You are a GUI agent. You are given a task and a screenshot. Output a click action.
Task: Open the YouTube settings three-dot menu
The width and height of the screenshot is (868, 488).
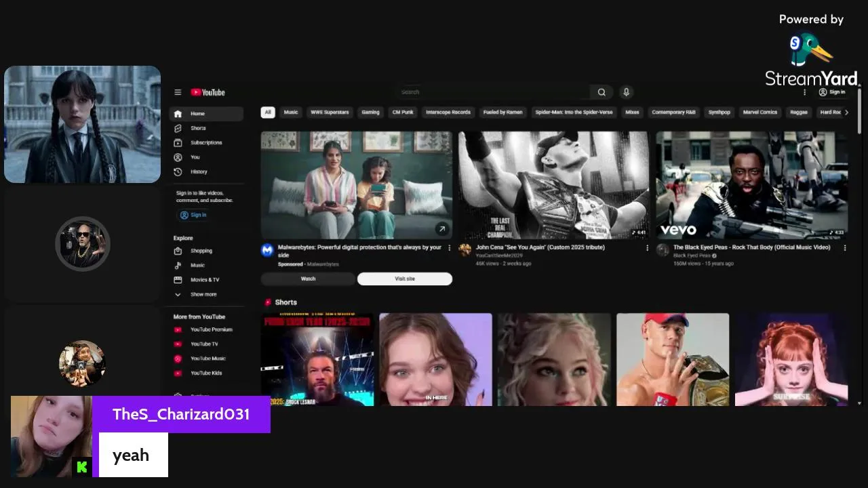(804, 92)
